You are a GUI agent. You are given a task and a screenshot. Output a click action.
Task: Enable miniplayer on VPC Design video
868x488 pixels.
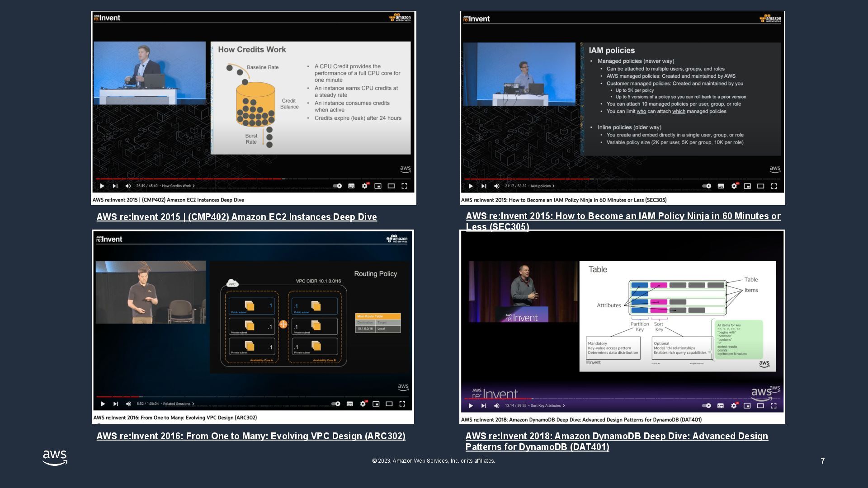[376, 404]
